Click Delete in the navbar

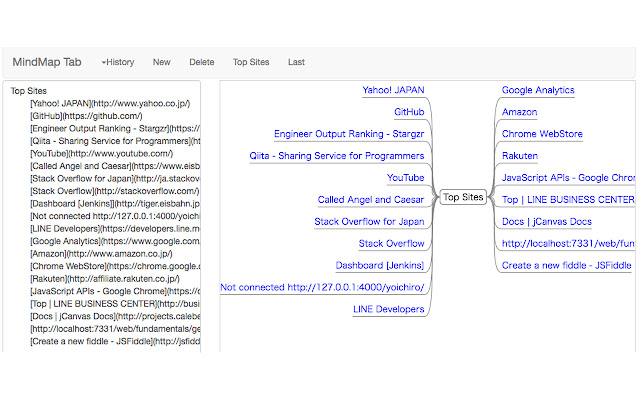coord(202,62)
